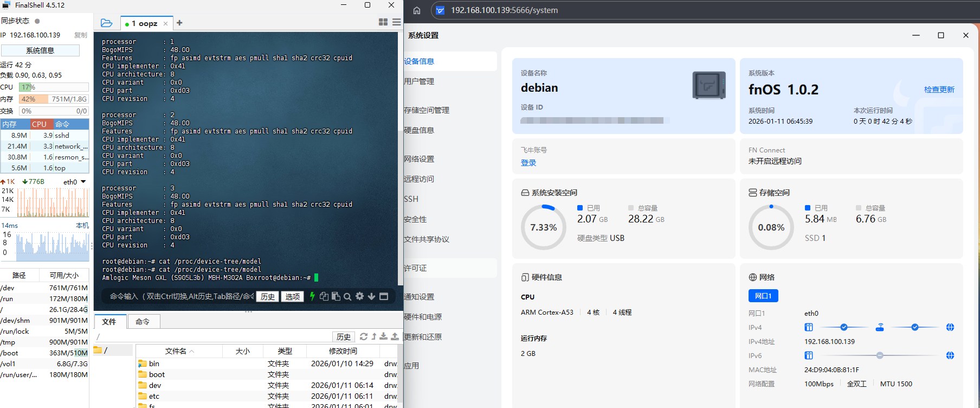Viewport: 980px width, 408px height.
Task: Open terminal settings gear icon
Action: click(359, 296)
